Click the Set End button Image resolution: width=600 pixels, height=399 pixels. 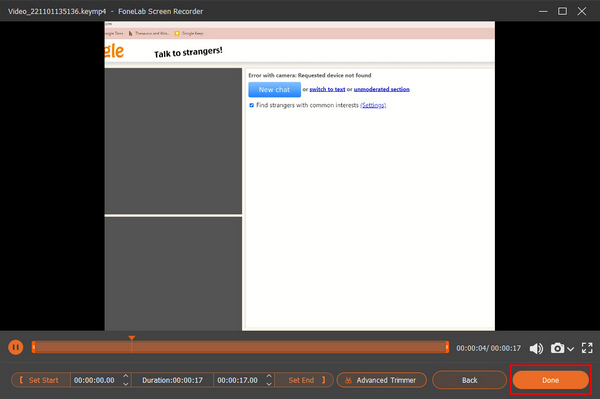(304, 380)
